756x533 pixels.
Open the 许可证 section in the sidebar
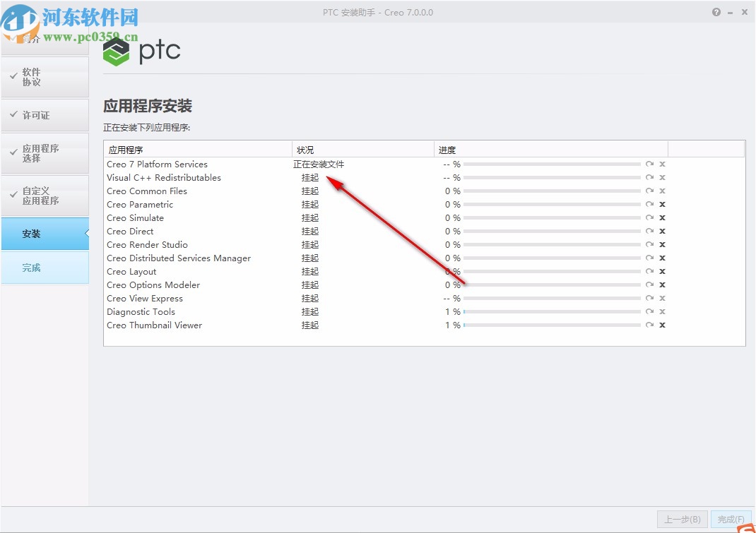pyautogui.click(x=44, y=115)
